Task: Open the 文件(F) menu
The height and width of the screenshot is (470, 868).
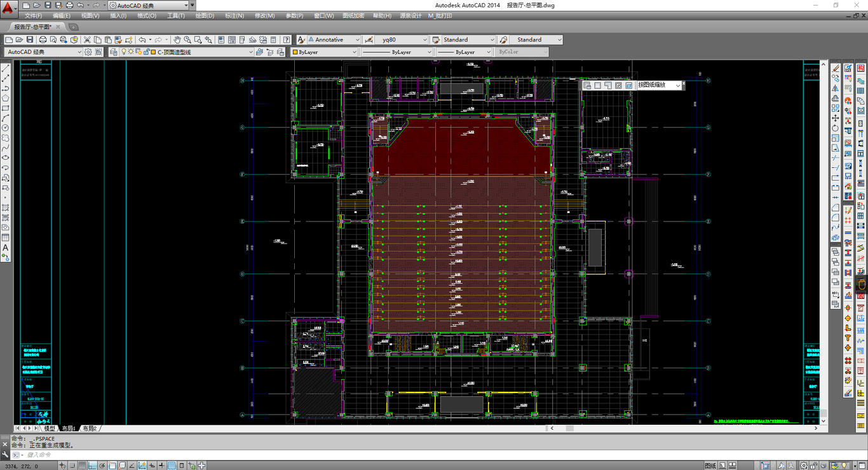Action: tap(33, 16)
